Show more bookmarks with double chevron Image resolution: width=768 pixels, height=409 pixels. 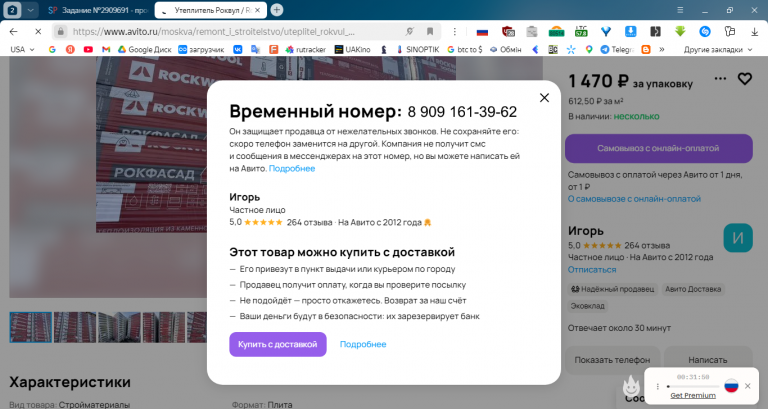point(662,49)
